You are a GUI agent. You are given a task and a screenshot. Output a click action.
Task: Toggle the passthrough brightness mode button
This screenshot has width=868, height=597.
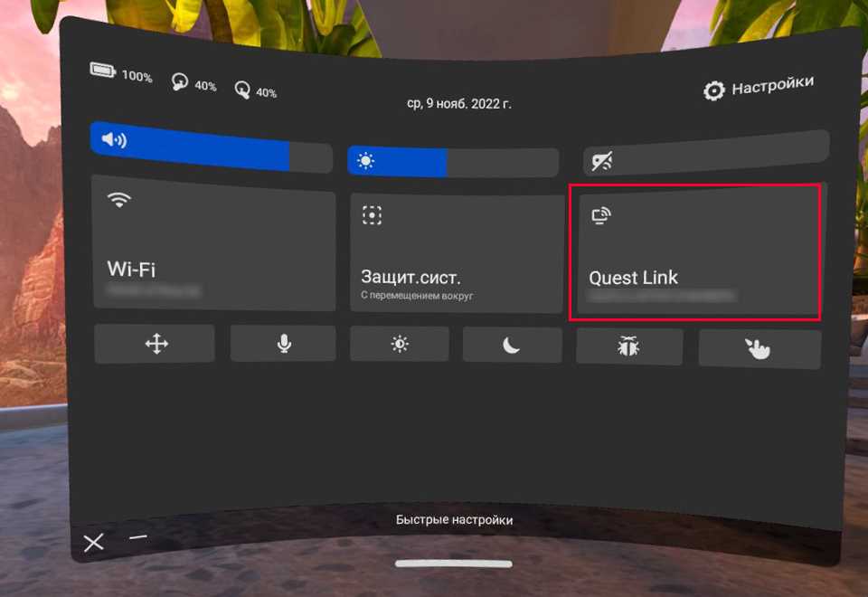[400, 344]
